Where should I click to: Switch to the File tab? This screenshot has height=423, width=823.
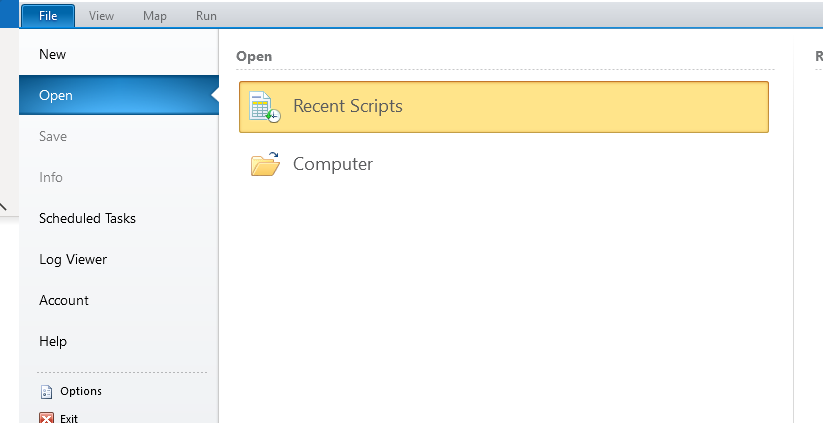(47, 16)
